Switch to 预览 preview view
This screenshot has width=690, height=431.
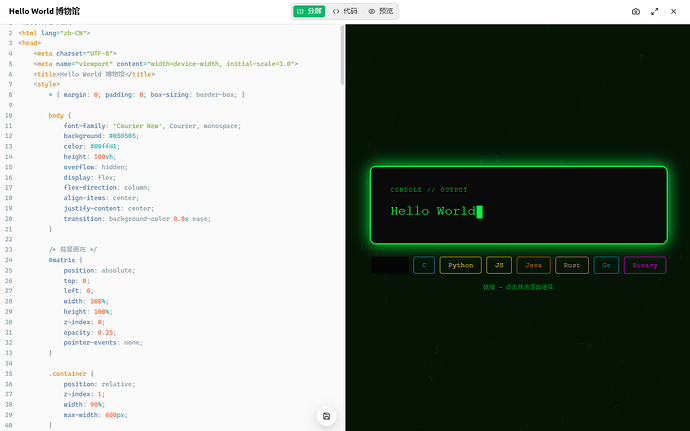(x=381, y=11)
